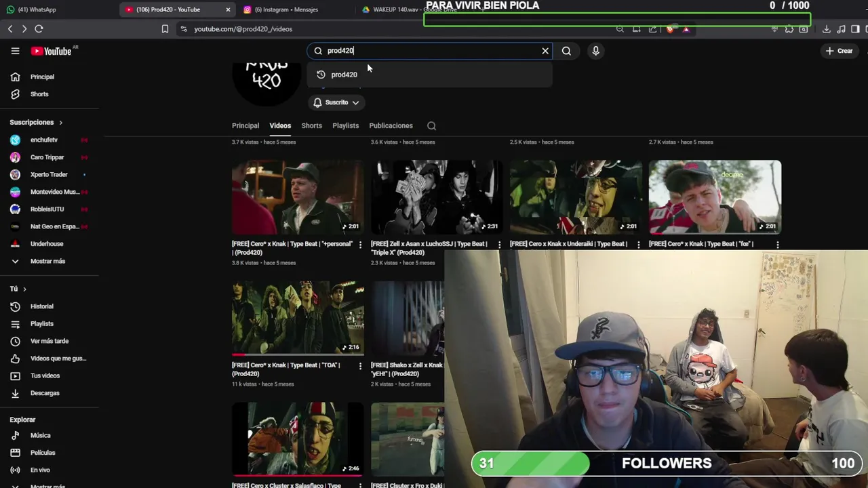Bookmark this page with the bookmark icon

(165, 29)
